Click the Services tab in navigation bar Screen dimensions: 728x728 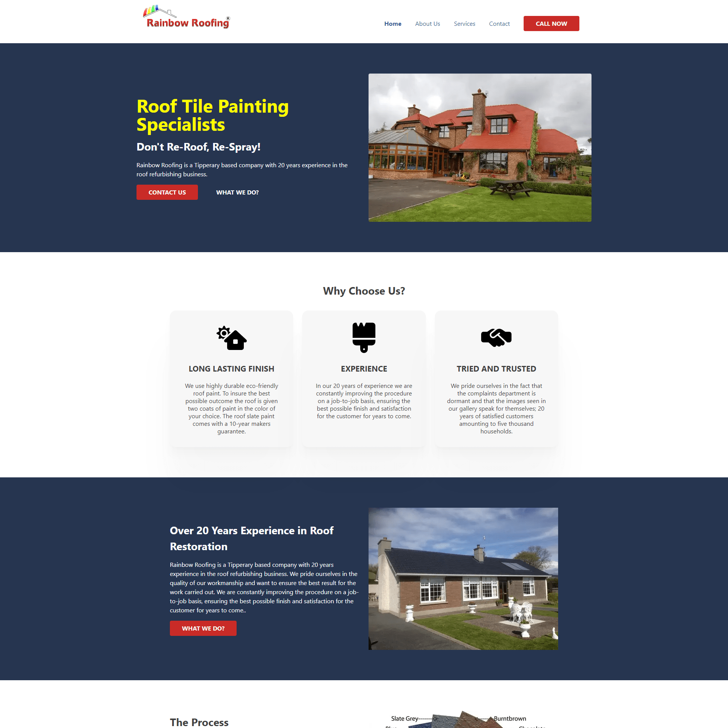[x=464, y=24]
